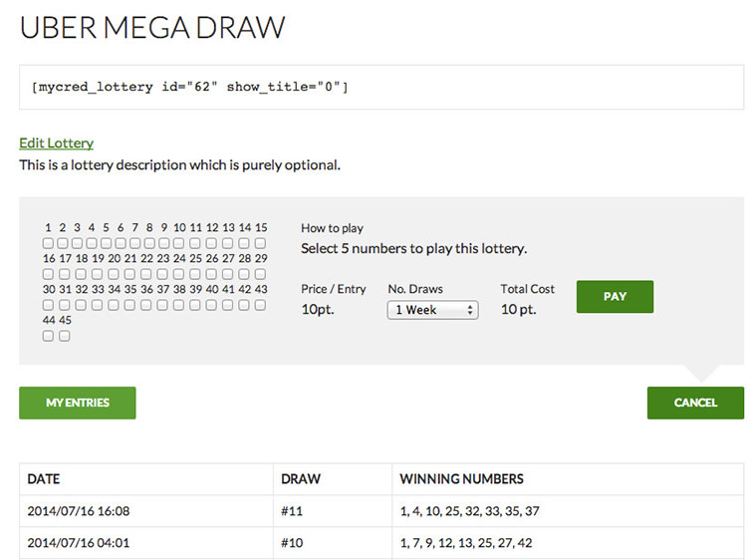747x560 pixels.
Task: Click the WINNING NUMBERS column header
Action: click(x=461, y=479)
